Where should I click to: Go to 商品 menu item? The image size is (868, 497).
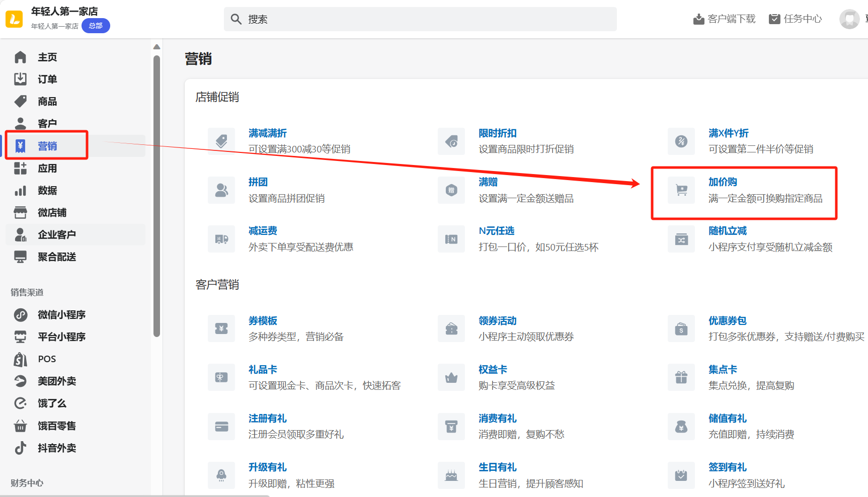tap(75, 101)
